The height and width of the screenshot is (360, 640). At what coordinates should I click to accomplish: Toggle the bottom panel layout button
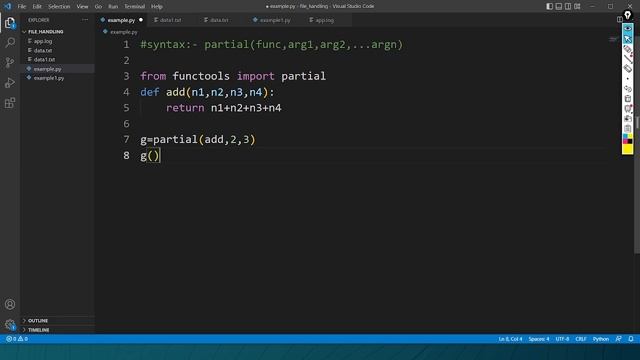(x=559, y=6)
